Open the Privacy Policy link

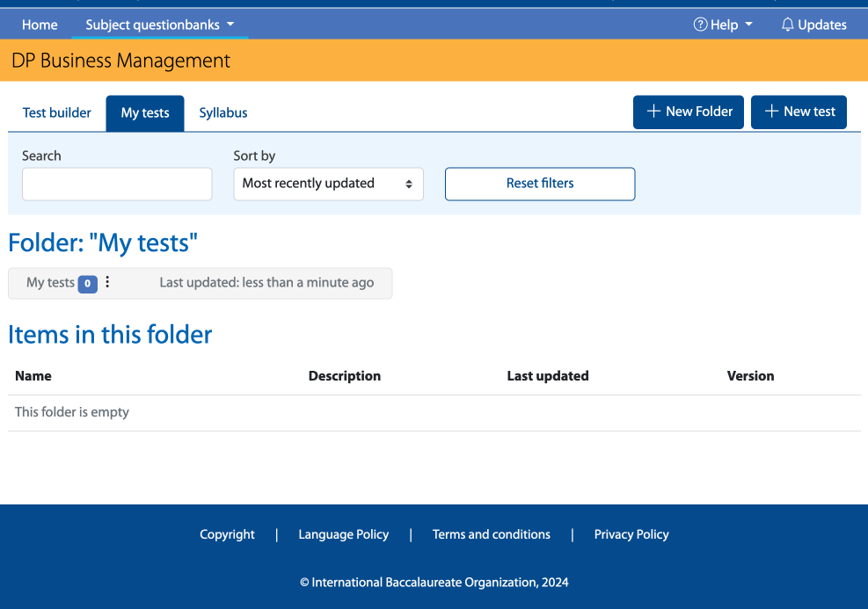click(x=631, y=534)
